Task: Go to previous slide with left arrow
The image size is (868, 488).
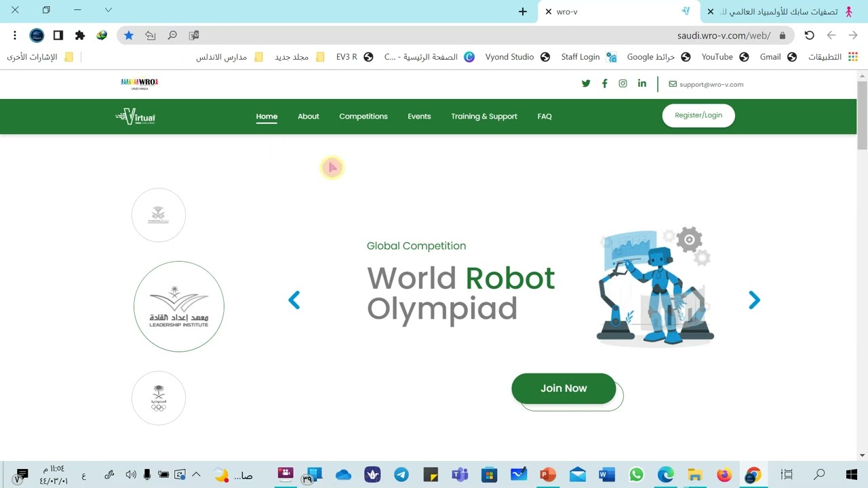Action: coord(294,300)
